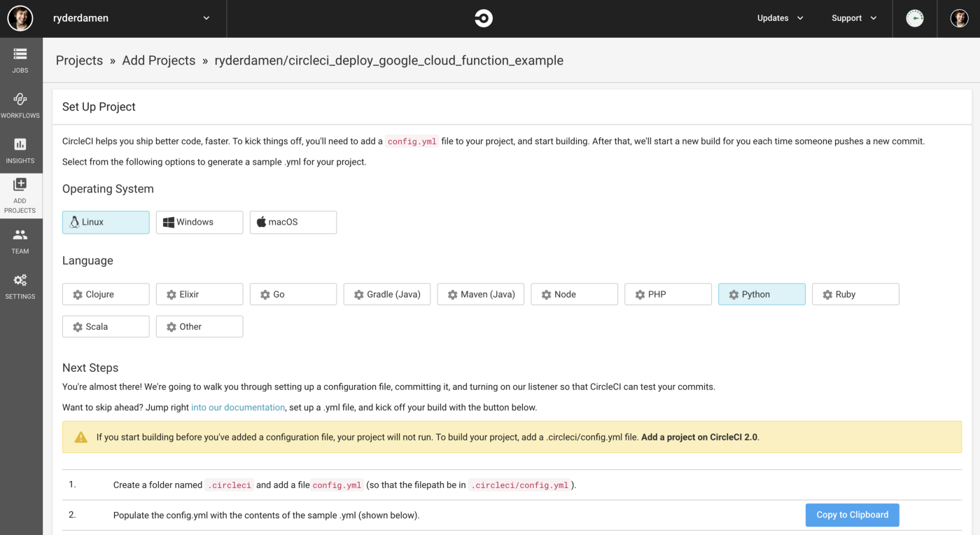Click '.circleci/config.yml' path in step 1

[520, 485]
